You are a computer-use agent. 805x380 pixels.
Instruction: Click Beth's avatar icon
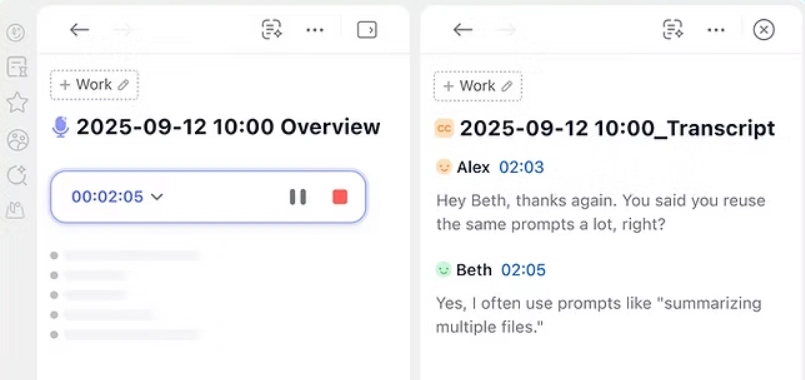click(444, 270)
